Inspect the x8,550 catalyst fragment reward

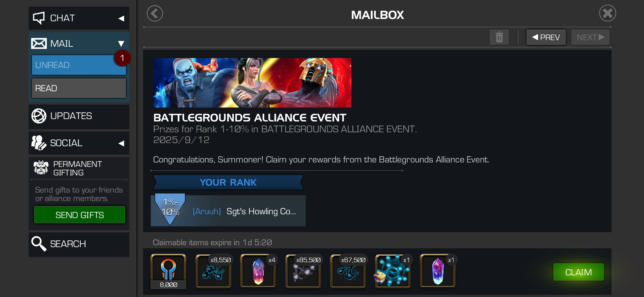pos(214,271)
